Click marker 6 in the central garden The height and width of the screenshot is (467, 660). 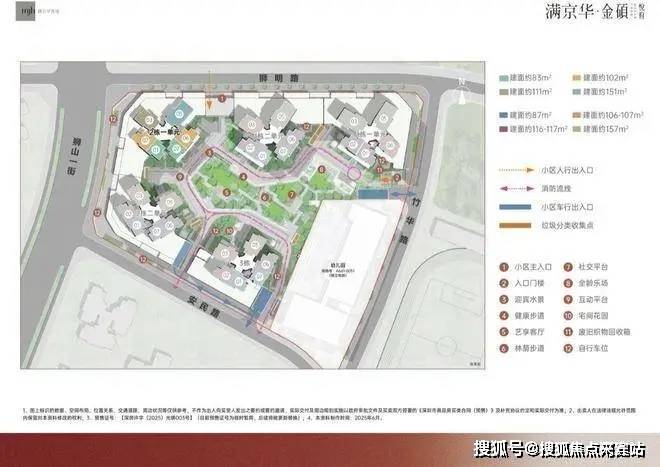click(x=265, y=197)
